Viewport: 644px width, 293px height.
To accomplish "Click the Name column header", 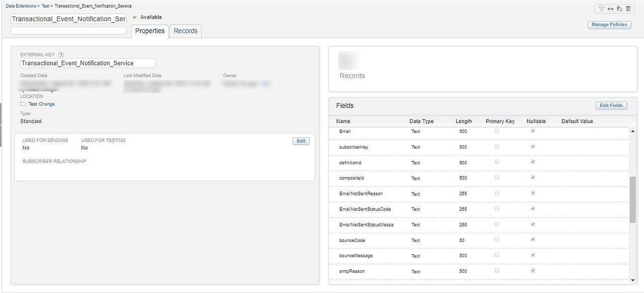I will point(343,121).
